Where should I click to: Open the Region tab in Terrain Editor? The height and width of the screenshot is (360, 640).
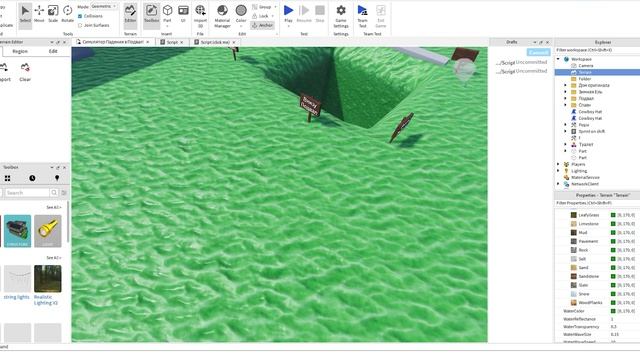click(20, 51)
